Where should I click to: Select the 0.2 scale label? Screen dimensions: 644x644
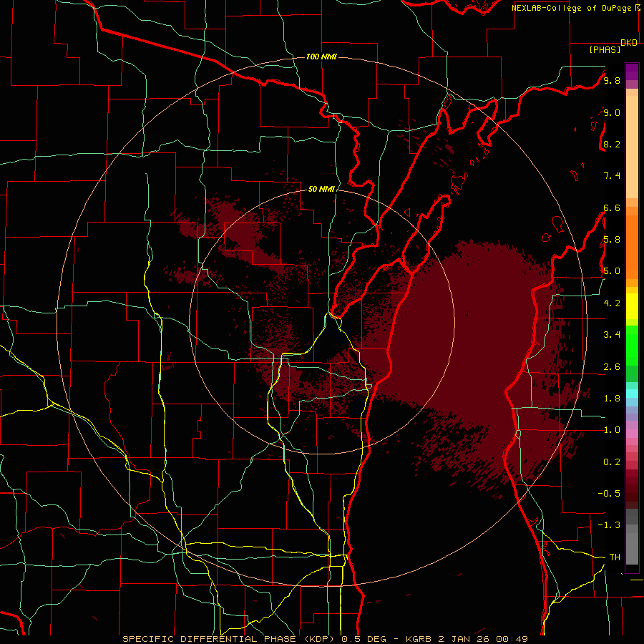[612, 462]
